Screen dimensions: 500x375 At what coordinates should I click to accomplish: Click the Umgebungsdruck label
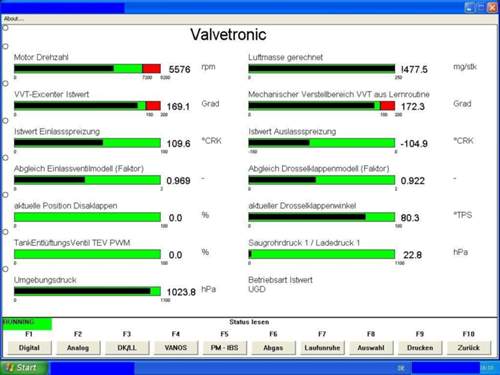click(x=45, y=280)
